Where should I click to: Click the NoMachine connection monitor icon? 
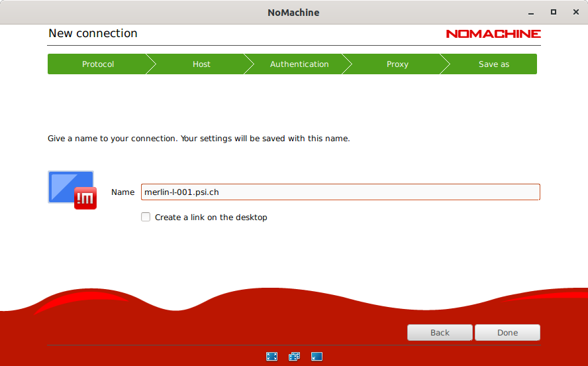click(x=72, y=190)
